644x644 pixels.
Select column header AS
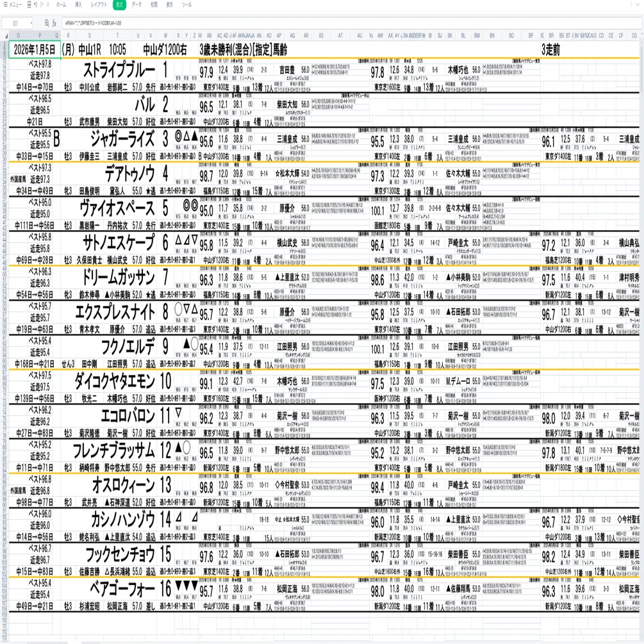pyautogui.click(x=321, y=36)
